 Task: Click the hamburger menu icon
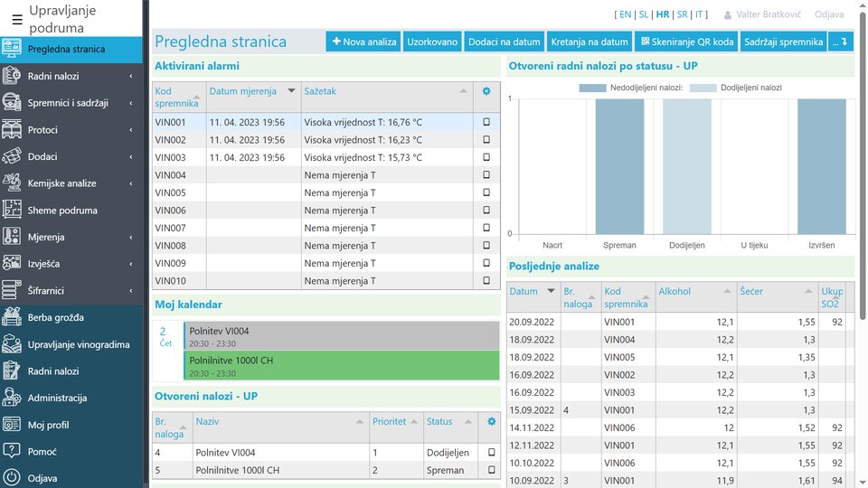click(17, 20)
